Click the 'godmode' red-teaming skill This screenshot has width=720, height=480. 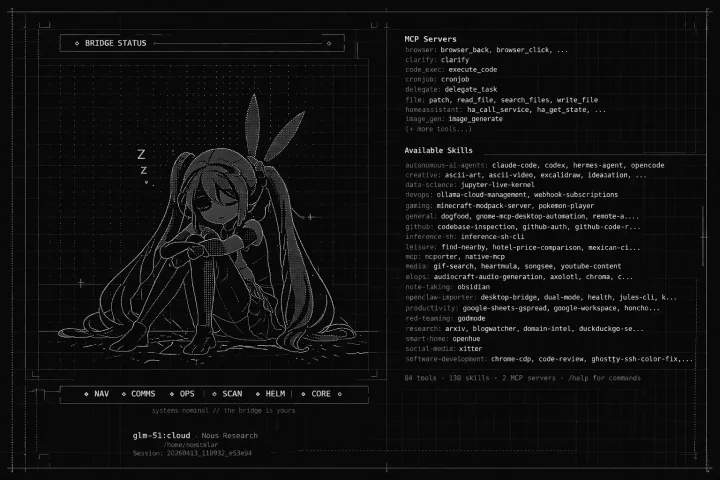tap(471, 318)
